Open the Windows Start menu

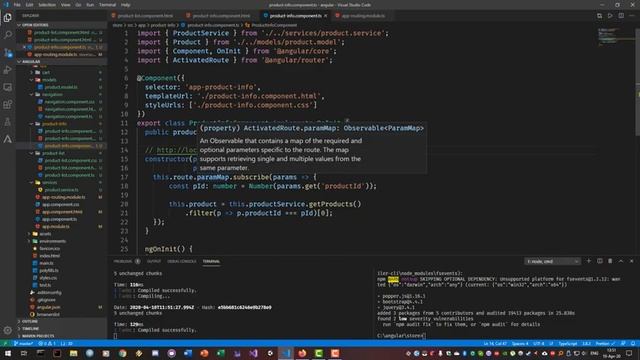pyautogui.click(x=8, y=353)
